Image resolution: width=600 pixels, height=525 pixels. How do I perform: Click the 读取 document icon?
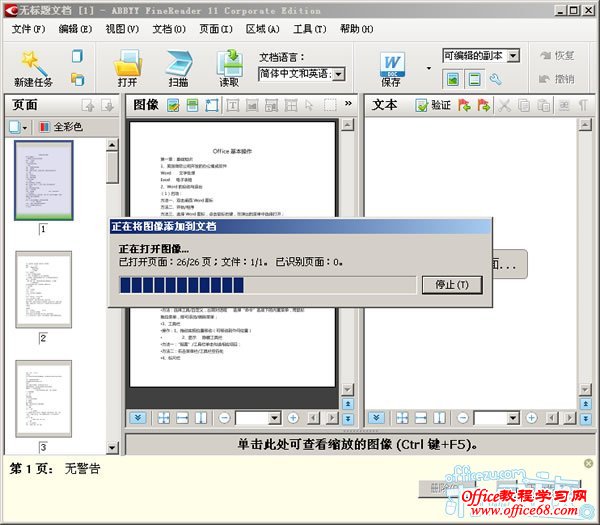click(x=229, y=62)
